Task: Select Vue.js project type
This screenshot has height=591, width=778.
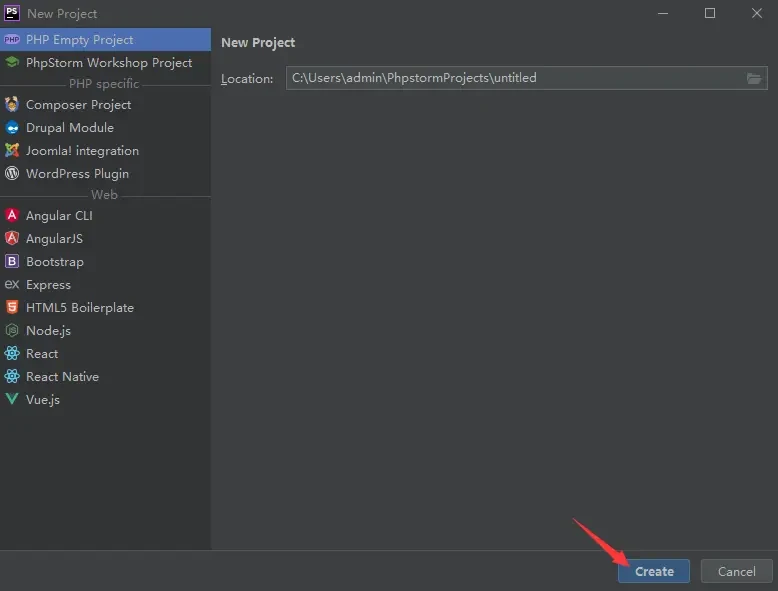Action: click(105, 399)
